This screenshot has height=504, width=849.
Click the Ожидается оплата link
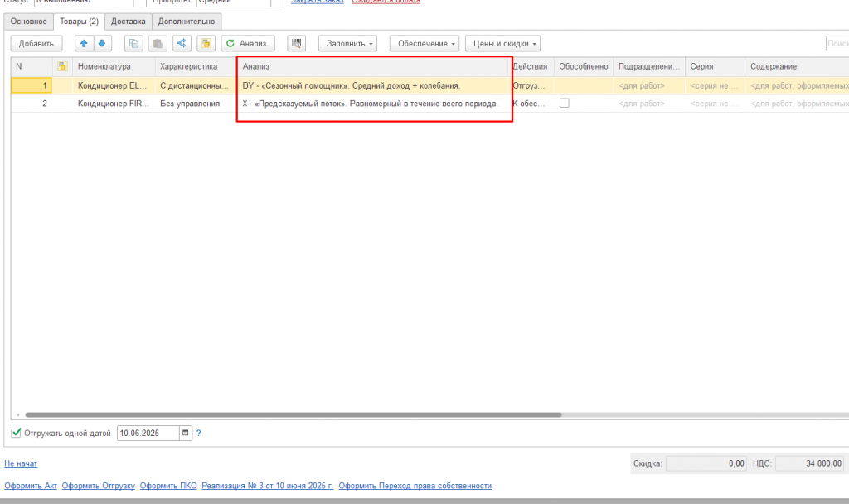pos(386,2)
